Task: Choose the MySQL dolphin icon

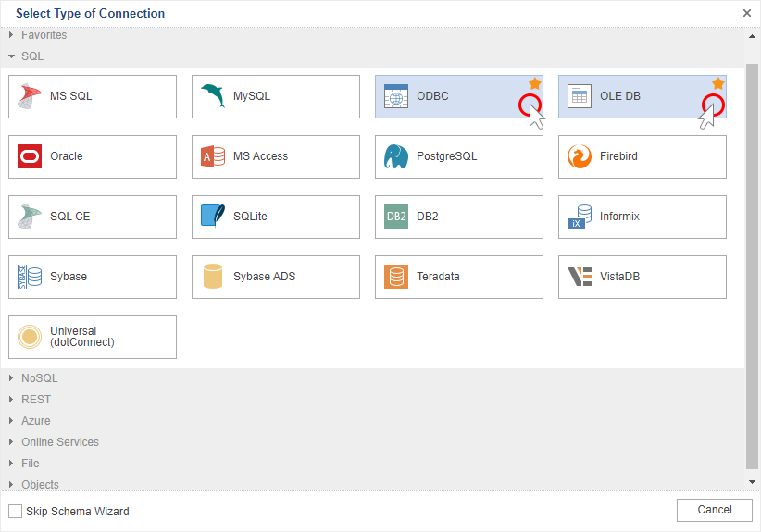Action: click(x=213, y=95)
